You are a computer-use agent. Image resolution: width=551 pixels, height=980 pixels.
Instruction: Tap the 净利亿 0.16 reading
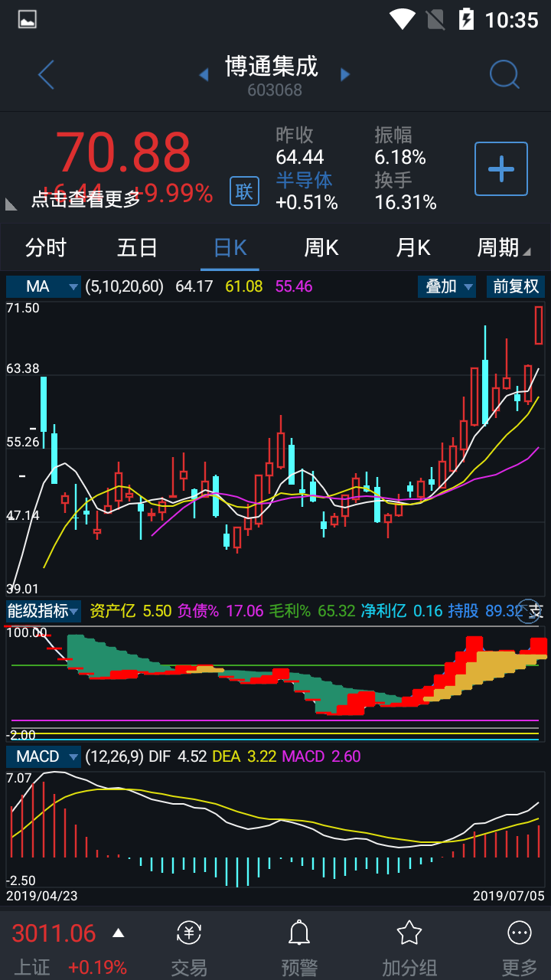tap(402, 611)
